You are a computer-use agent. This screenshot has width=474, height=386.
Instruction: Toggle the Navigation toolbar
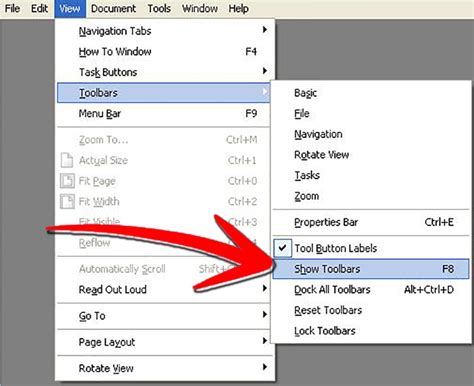pyautogui.click(x=371, y=134)
